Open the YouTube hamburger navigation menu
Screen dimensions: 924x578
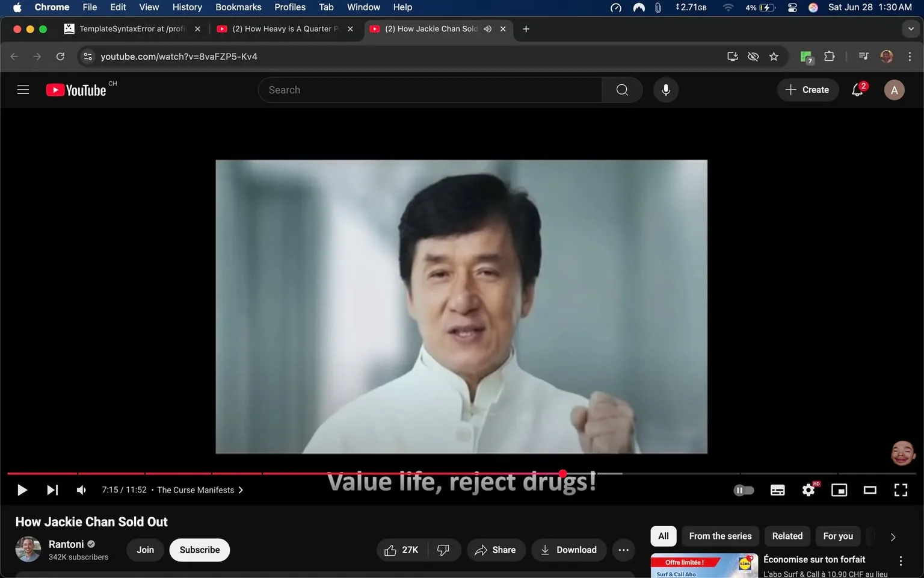23,89
